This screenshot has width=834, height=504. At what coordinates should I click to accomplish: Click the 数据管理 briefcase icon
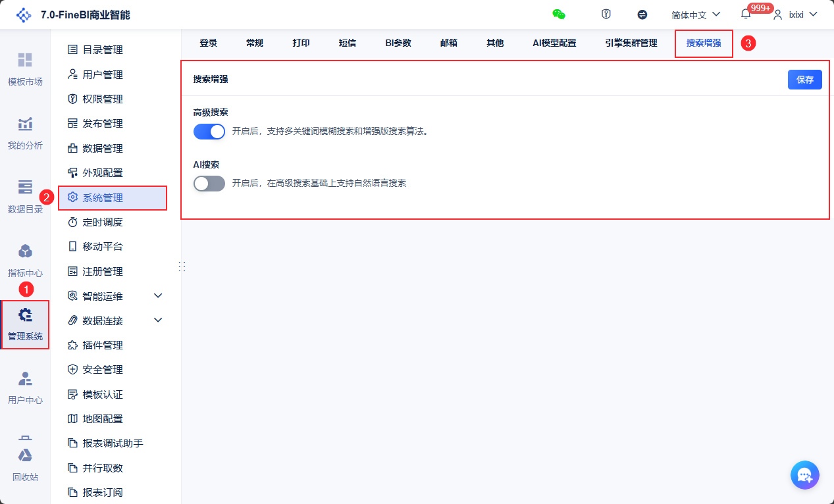[73, 148]
